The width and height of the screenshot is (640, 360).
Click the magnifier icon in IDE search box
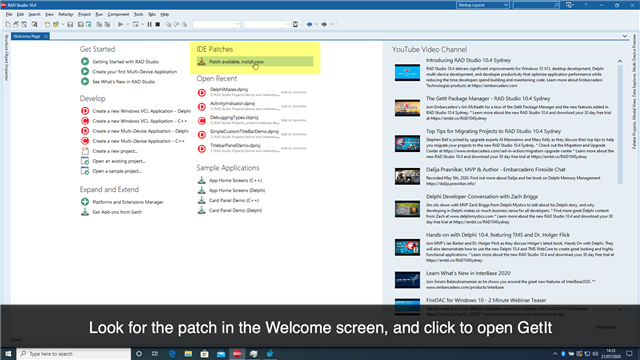[556, 5]
